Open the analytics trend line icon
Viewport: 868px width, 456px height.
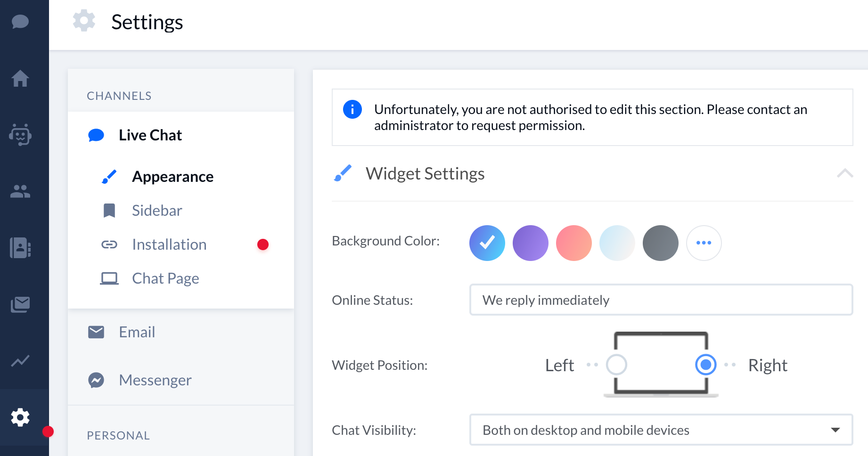(20, 361)
